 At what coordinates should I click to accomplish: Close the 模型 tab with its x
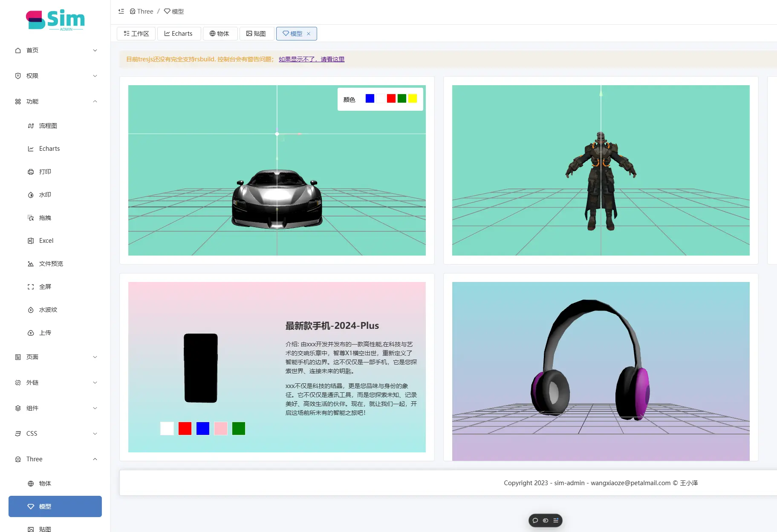tap(309, 34)
